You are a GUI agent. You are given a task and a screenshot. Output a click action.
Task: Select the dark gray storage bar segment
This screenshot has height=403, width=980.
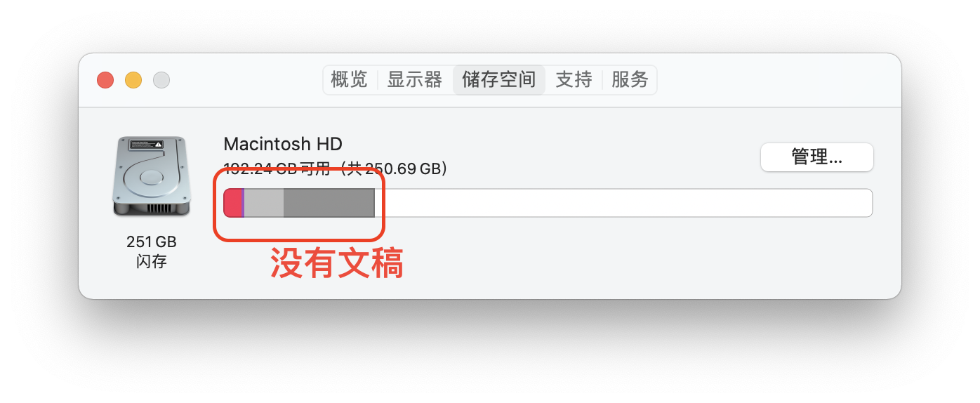[329, 203]
